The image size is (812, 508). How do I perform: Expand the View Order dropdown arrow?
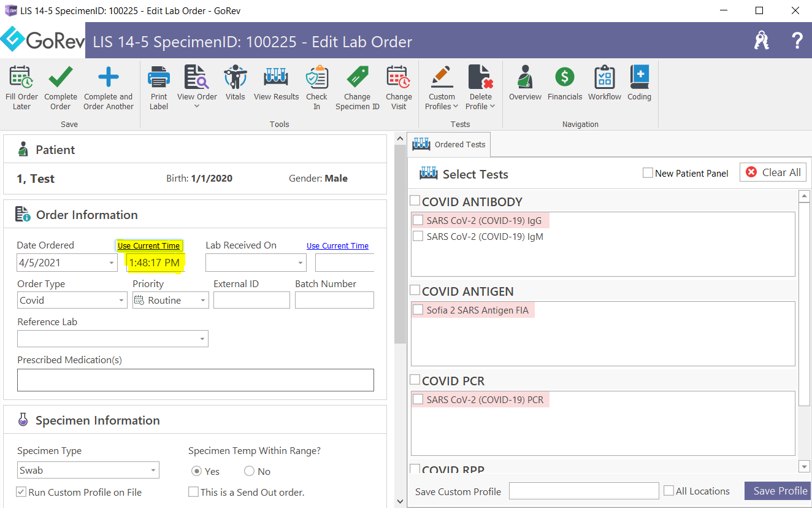[197, 107]
